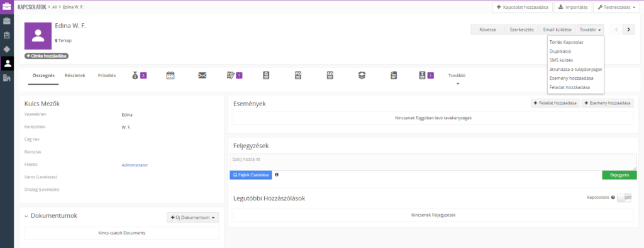Click the Fájlok Csatolása button

[251, 175]
